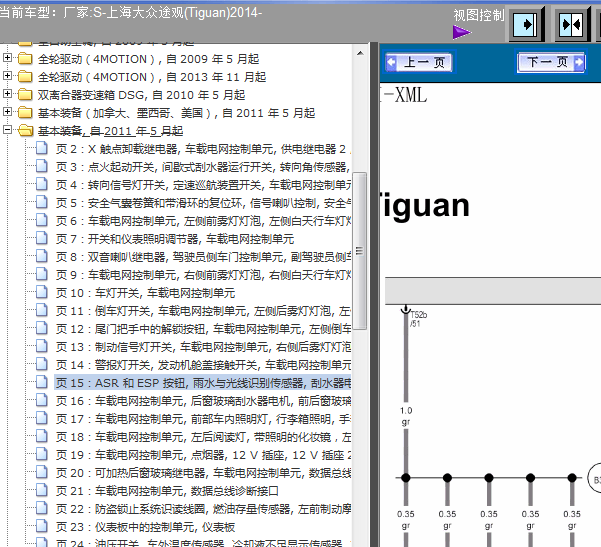The height and width of the screenshot is (547, 601).
Task: Open 页 10 : 车灯开关, 车载电网控制单元
Action: pos(145,293)
